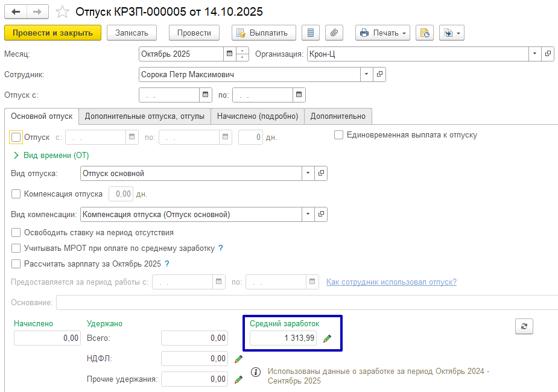Open the Вид отпуска dropdown
The height and width of the screenshot is (392, 558).
click(308, 174)
